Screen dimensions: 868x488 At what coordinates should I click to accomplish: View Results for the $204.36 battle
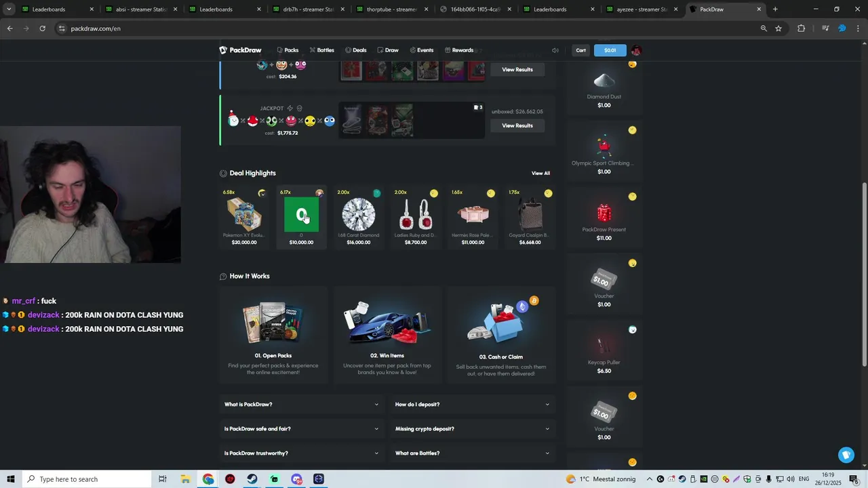[517, 69]
